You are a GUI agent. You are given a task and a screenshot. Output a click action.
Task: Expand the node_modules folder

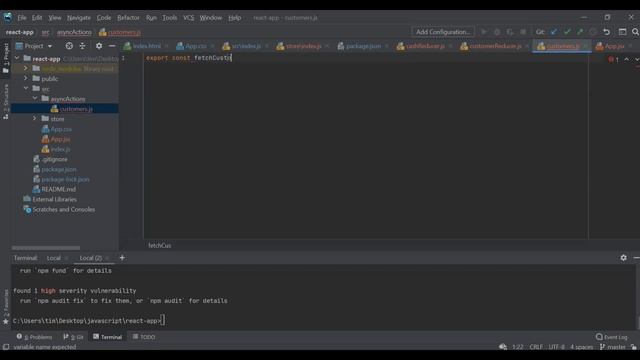click(x=26, y=68)
